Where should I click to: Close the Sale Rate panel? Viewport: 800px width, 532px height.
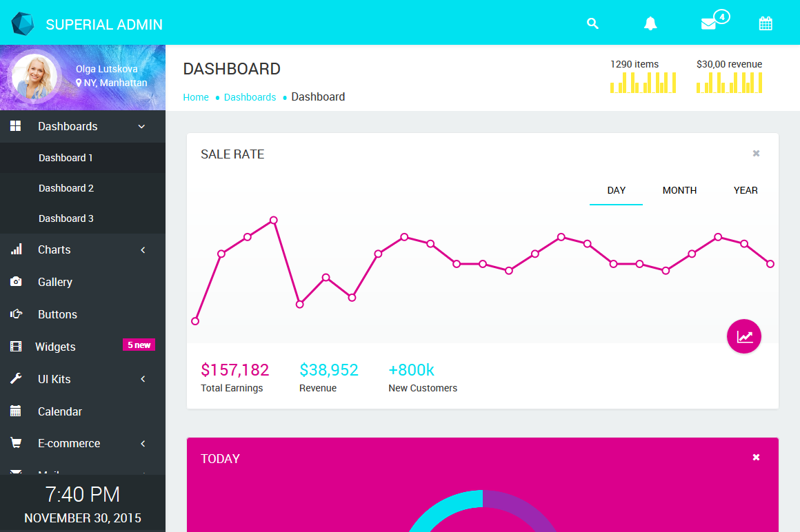(756, 154)
